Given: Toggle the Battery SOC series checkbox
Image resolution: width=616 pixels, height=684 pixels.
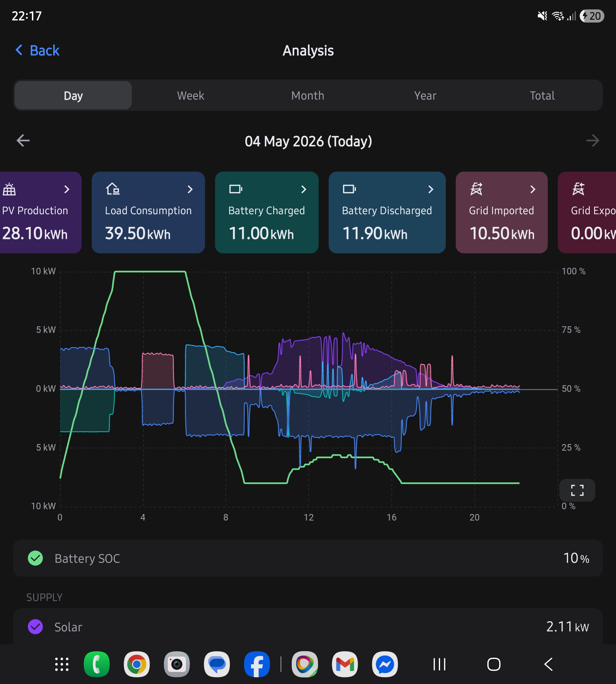Looking at the screenshot, I should click(x=35, y=558).
